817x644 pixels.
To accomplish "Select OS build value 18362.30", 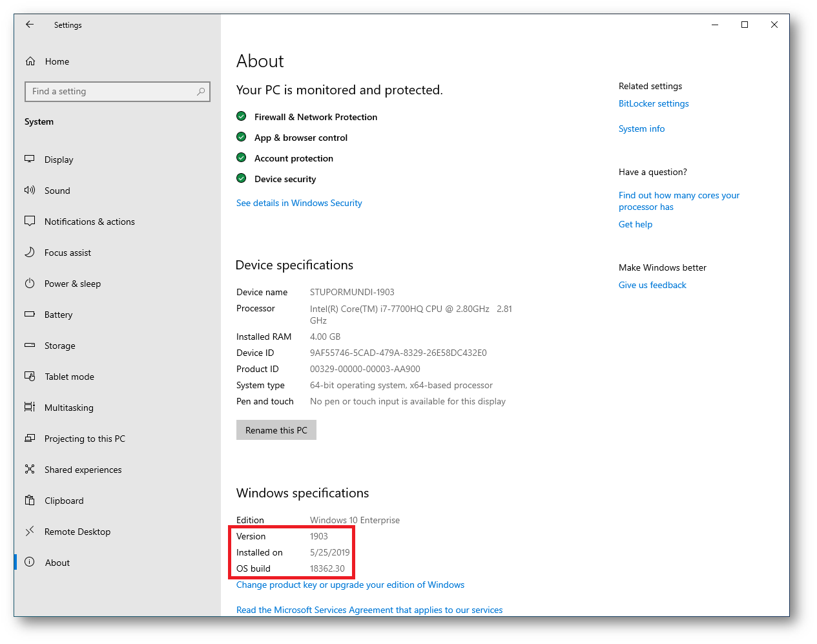I will [327, 568].
